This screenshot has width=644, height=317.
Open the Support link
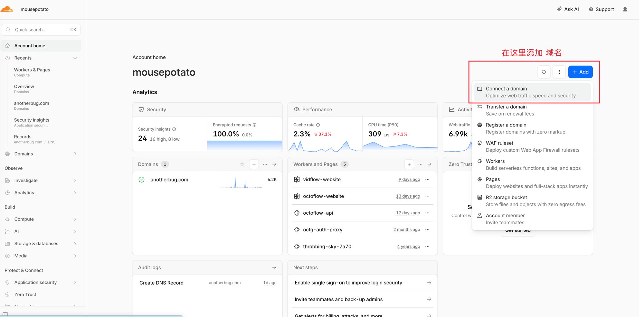(x=601, y=9)
